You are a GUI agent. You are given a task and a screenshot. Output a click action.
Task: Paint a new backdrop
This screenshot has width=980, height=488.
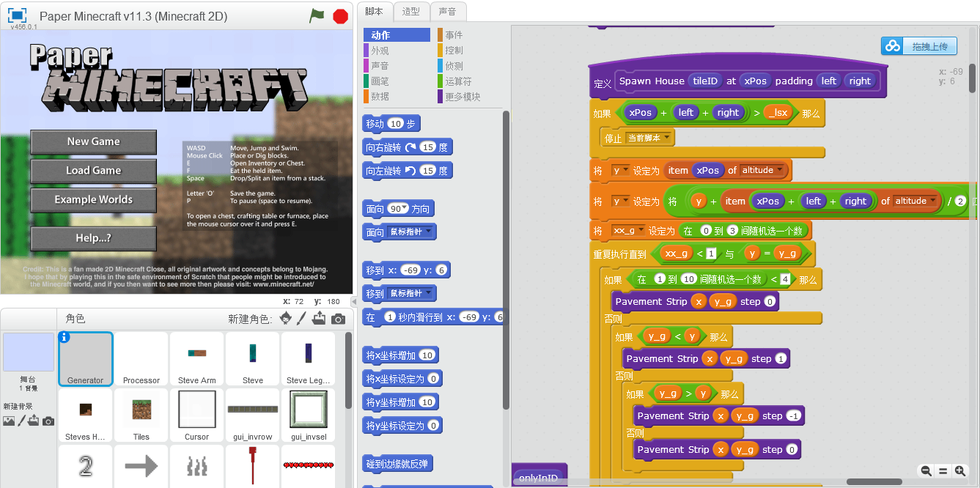(x=22, y=421)
